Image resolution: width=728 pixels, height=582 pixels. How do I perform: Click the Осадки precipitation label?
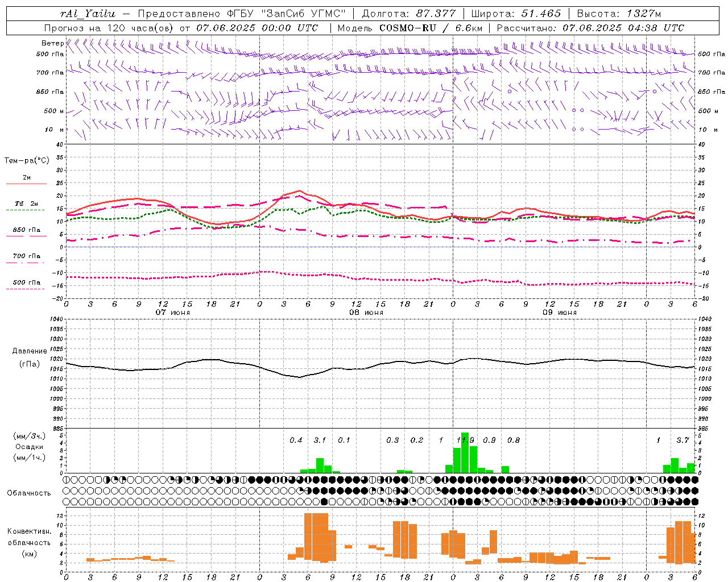[x=30, y=447]
